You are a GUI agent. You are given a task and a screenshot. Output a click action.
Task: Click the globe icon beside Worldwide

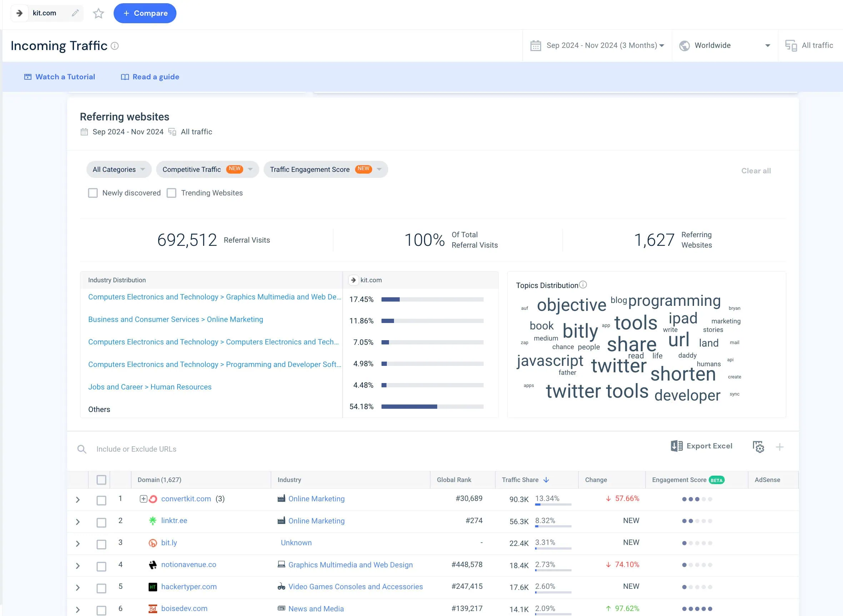[684, 45]
